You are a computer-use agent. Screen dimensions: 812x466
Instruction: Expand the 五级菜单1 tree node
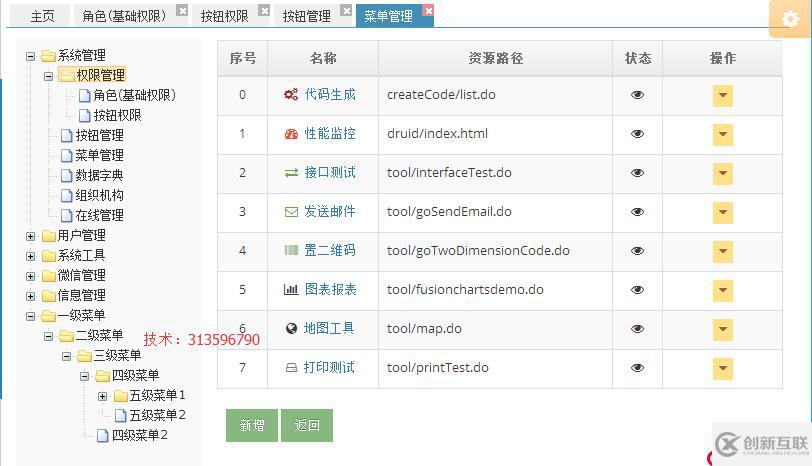point(103,397)
